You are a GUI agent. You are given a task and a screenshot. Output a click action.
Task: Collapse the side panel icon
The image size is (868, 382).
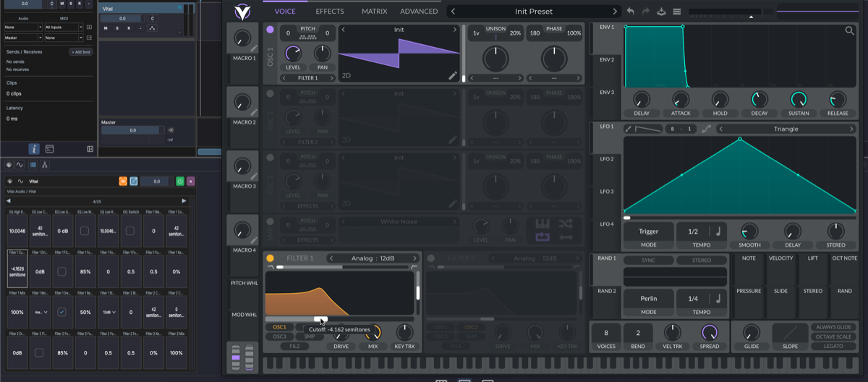[x=90, y=149]
